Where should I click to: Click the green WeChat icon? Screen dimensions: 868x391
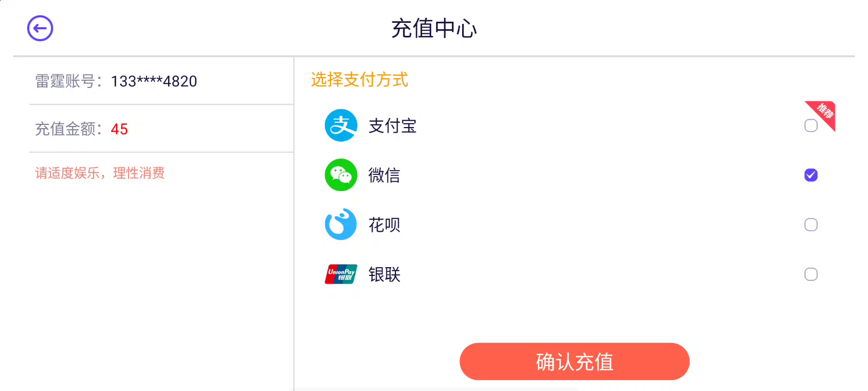[341, 175]
